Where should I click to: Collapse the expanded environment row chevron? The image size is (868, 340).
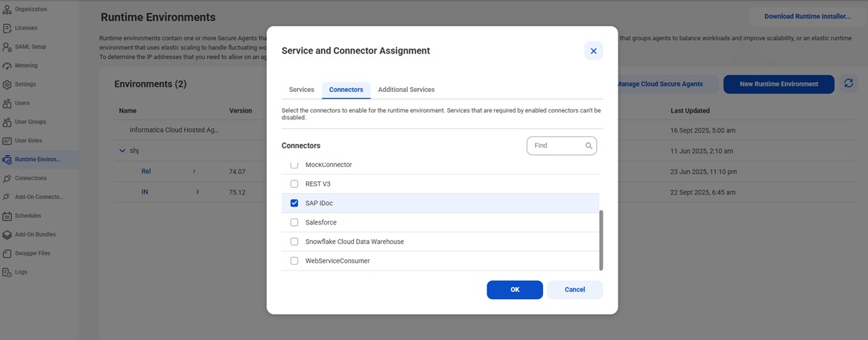pos(122,151)
